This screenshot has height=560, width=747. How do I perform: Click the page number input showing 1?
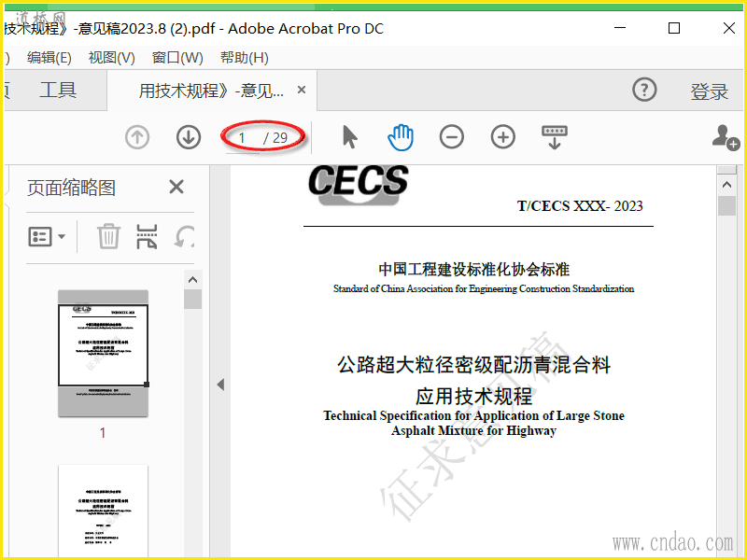pyautogui.click(x=243, y=138)
